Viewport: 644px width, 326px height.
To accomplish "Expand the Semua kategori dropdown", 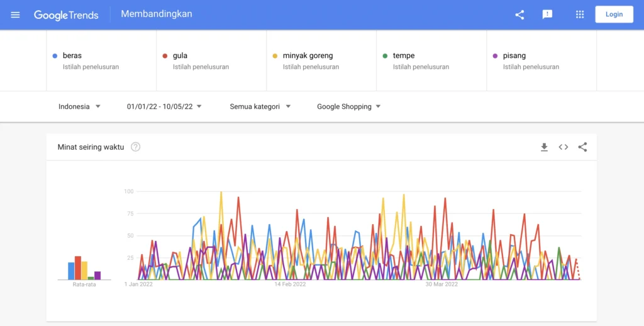I will (260, 106).
